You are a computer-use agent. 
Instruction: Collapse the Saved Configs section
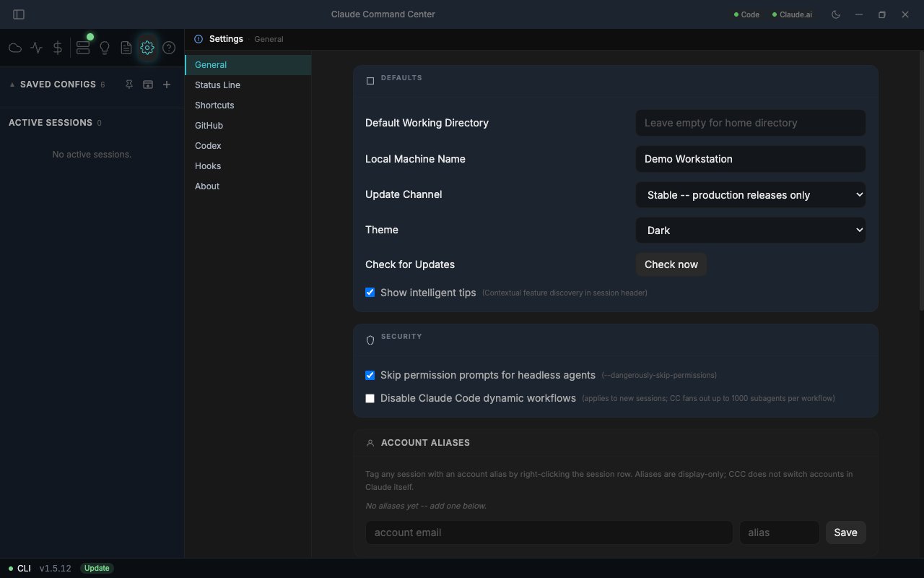pyautogui.click(x=12, y=85)
